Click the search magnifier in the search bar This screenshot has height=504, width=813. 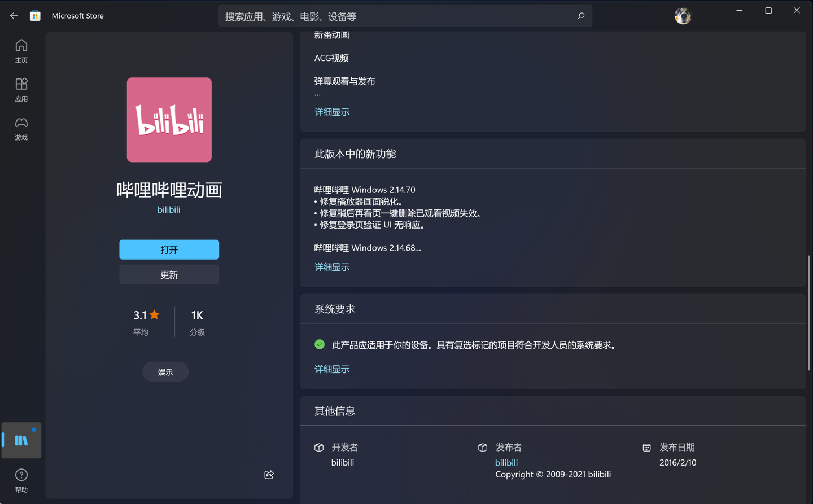point(581,16)
